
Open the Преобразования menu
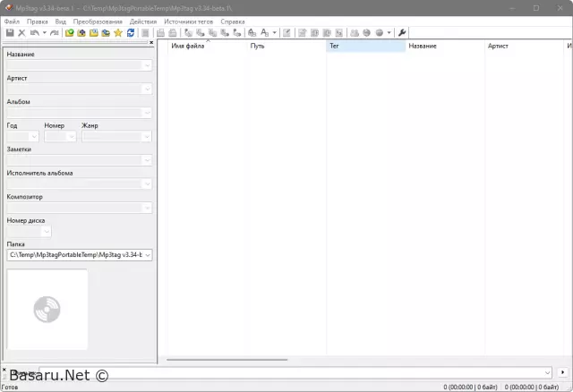(98, 21)
